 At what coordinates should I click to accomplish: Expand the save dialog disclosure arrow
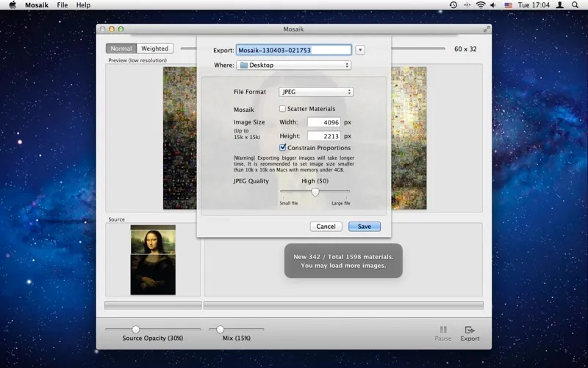click(x=360, y=50)
